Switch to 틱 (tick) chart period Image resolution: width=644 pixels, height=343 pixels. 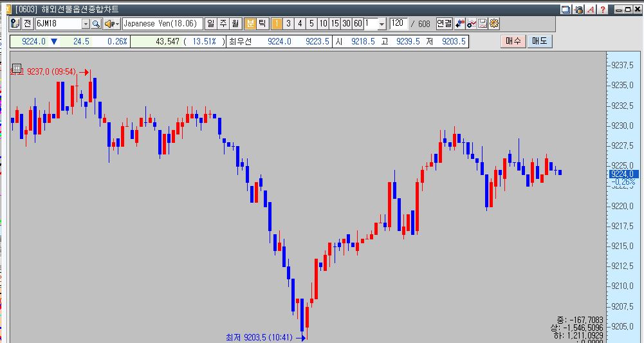click(x=262, y=24)
